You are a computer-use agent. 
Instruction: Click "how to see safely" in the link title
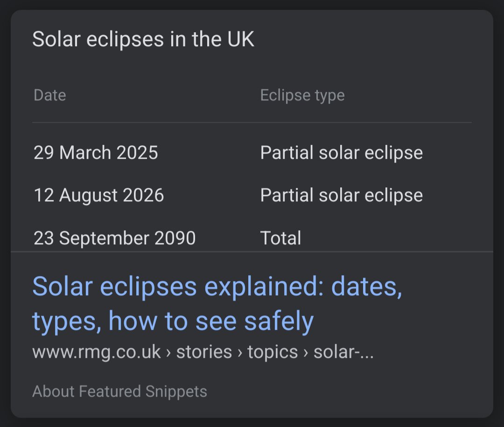tap(211, 321)
